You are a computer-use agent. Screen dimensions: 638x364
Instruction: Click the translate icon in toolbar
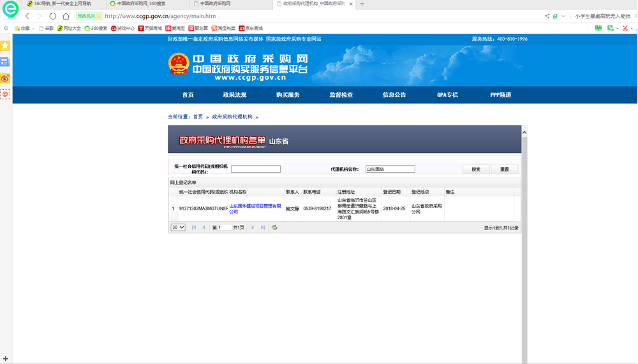[610, 28]
